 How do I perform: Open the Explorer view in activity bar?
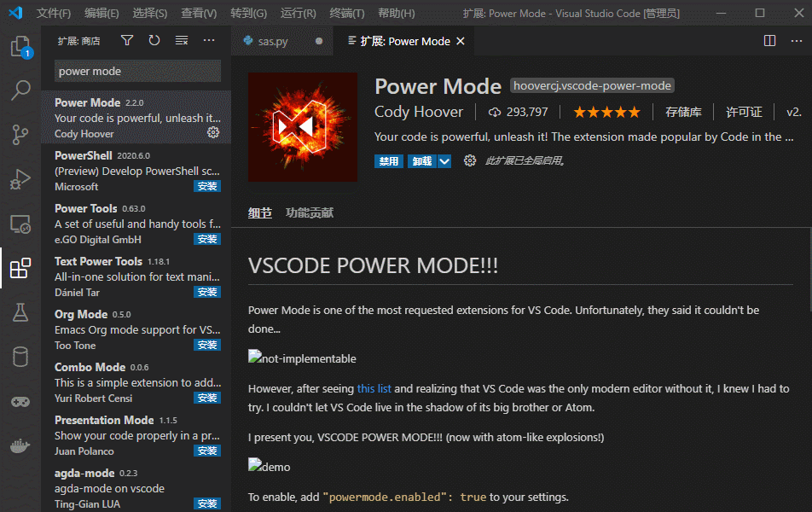20,47
